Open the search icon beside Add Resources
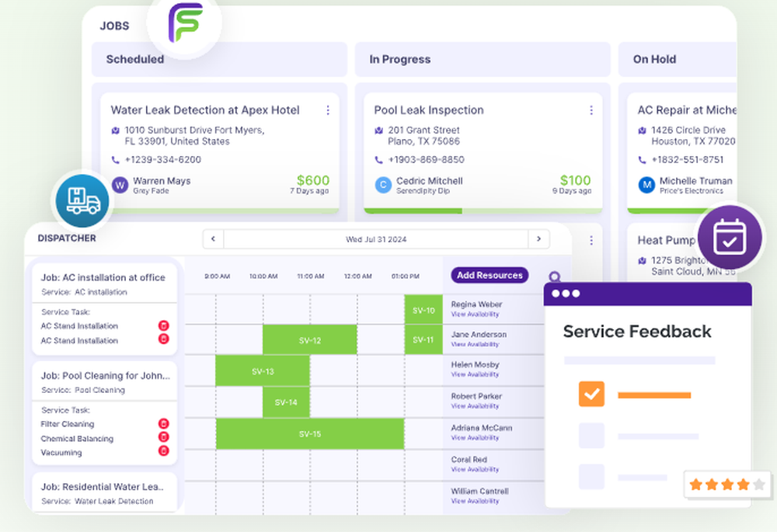The width and height of the screenshot is (777, 532). 555,276
